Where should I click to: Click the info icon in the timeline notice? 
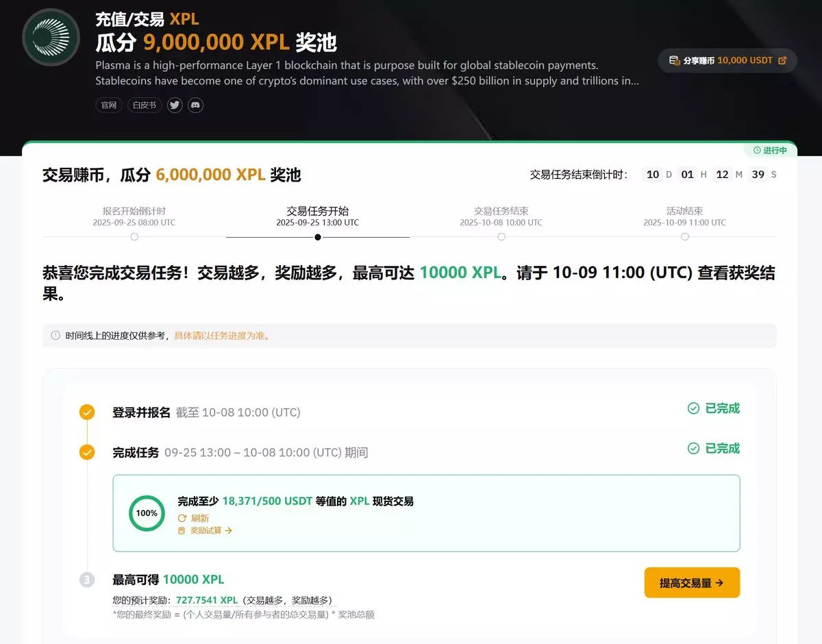coord(55,336)
